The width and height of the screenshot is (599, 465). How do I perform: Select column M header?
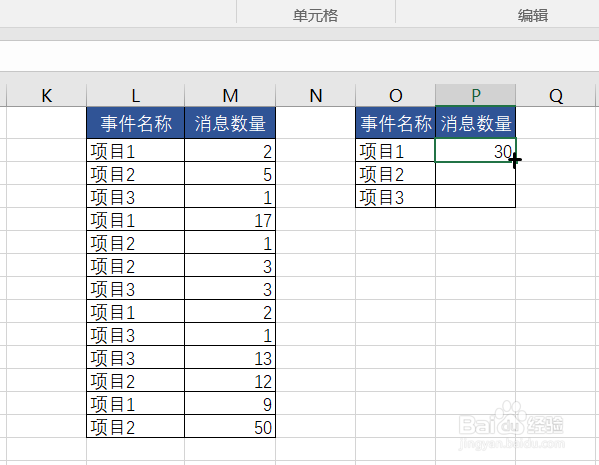230,96
